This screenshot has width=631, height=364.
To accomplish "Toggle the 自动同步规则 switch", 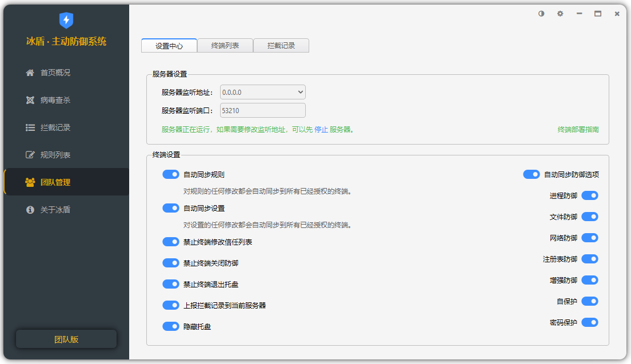I will (x=171, y=174).
